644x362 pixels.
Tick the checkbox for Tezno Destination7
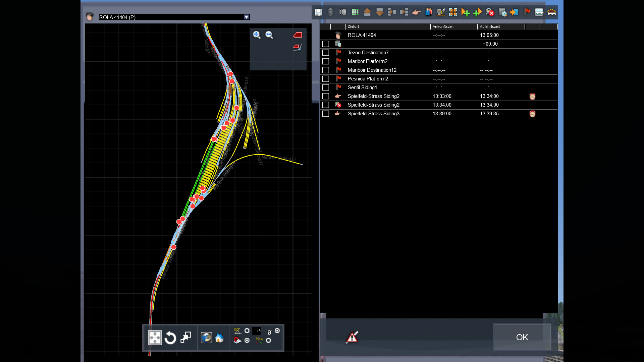coord(325,53)
